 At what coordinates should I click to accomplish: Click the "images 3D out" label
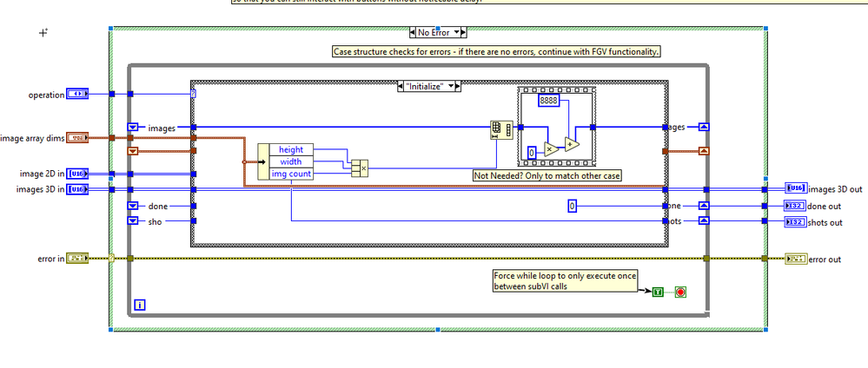tap(835, 189)
